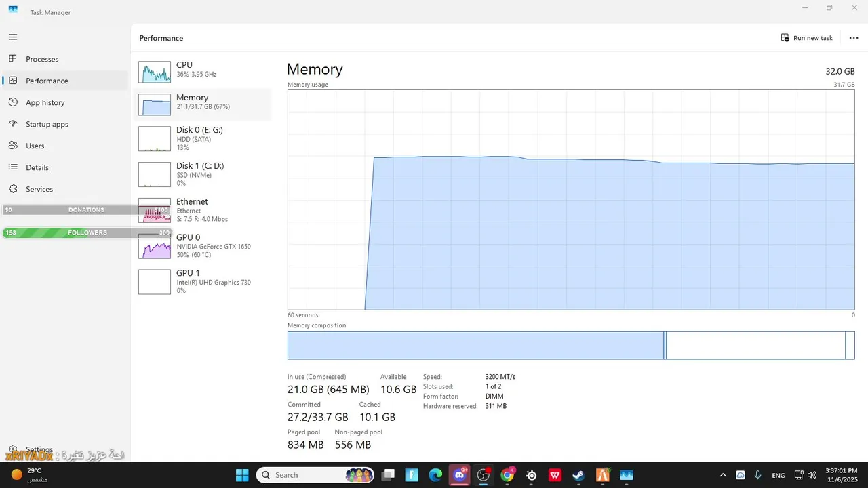Click the cloud sync tray icon
Viewport: 868px width, 488px height.
pyautogui.click(x=741, y=475)
